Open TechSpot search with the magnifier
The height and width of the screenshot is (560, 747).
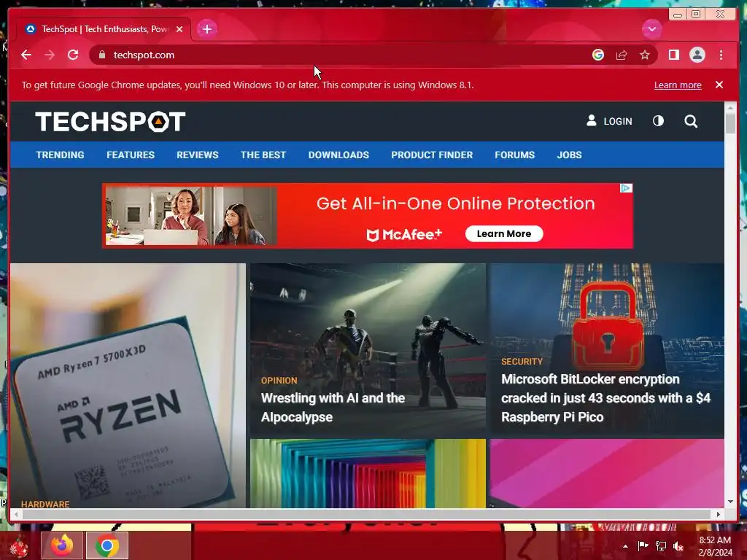(x=691, y=122)
